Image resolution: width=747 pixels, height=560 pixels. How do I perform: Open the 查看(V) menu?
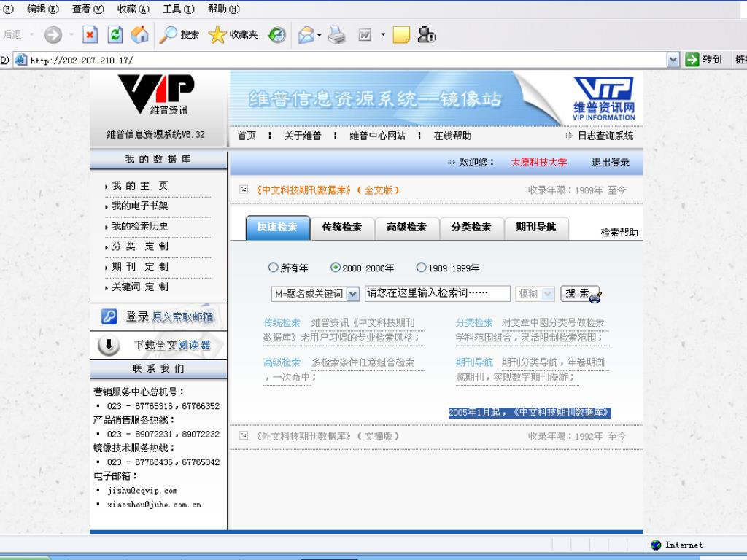tap(88, 9)
